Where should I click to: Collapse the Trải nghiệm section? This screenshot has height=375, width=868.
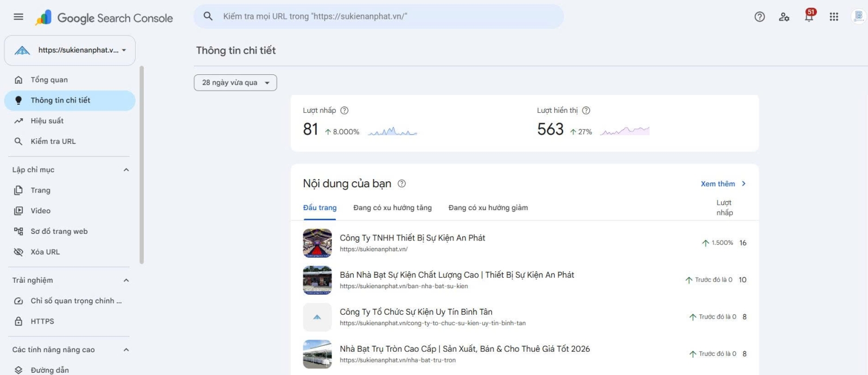point(126,281)
